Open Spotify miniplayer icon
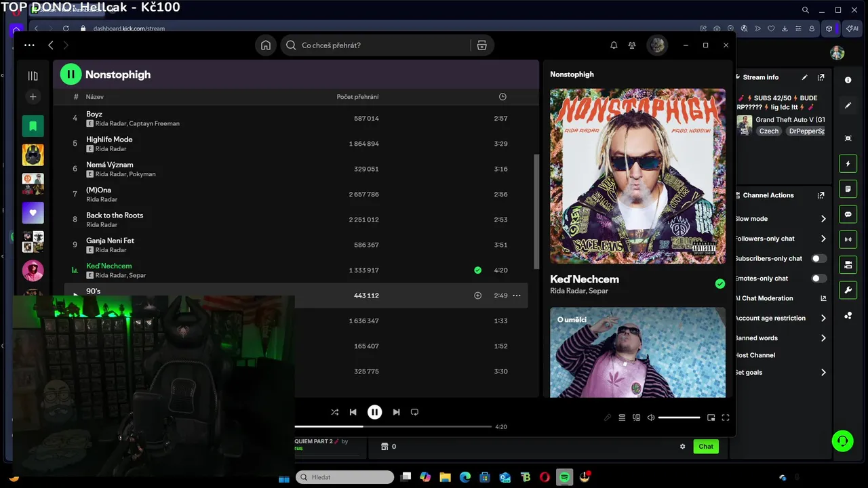 point(711,418)
